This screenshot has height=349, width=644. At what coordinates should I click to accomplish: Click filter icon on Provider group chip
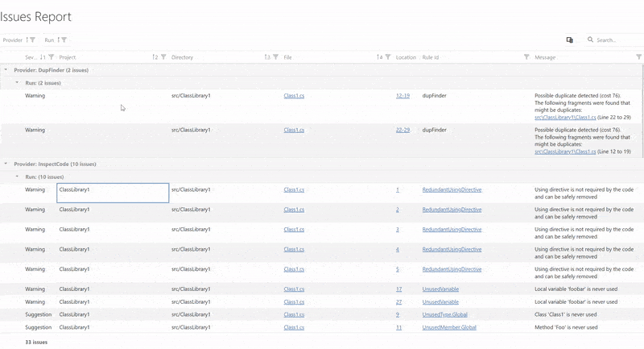[x=33, y=39]
